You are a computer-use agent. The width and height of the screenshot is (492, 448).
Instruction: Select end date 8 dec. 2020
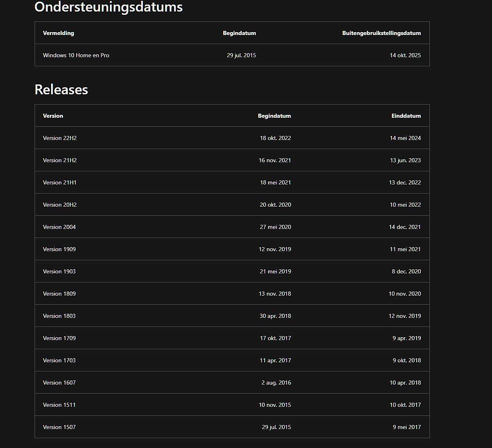(x=406, y=272)
